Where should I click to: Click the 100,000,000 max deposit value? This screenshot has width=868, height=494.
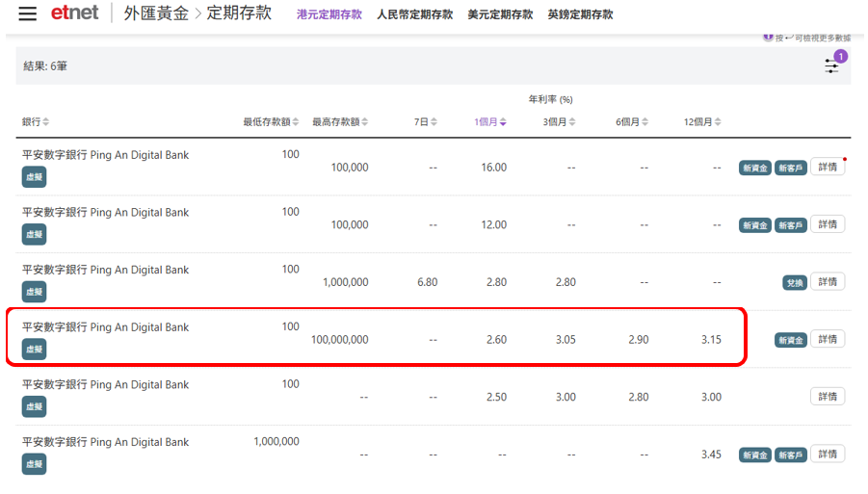(340, 340)
